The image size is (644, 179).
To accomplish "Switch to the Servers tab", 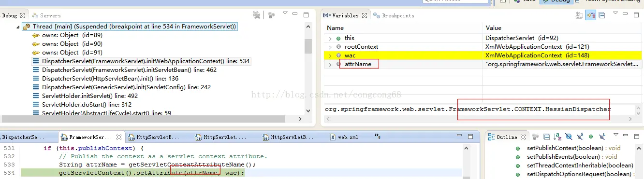I will coord(46,16).
